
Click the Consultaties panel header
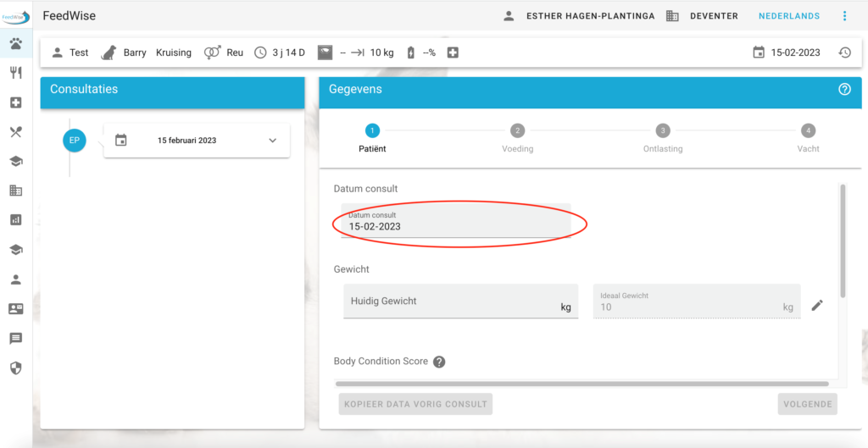point(172,92)
